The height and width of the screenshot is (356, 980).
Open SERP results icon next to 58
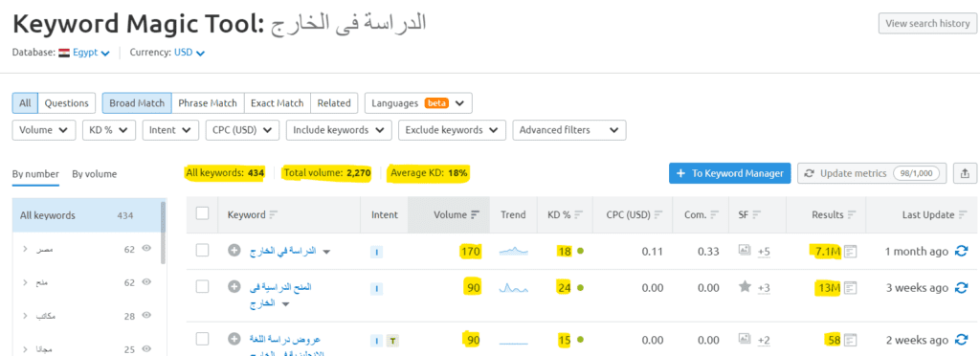click(850, 341)
